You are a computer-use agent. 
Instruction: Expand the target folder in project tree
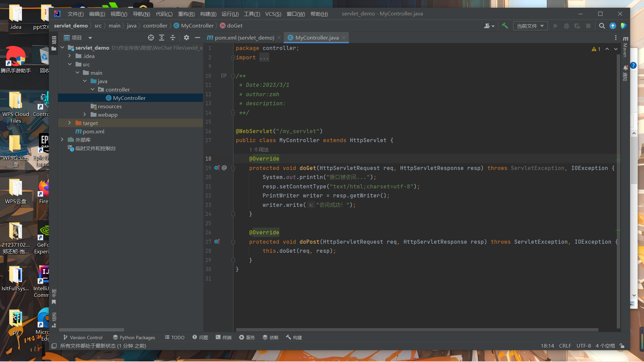pyautogui.click(x=69, y=123)
